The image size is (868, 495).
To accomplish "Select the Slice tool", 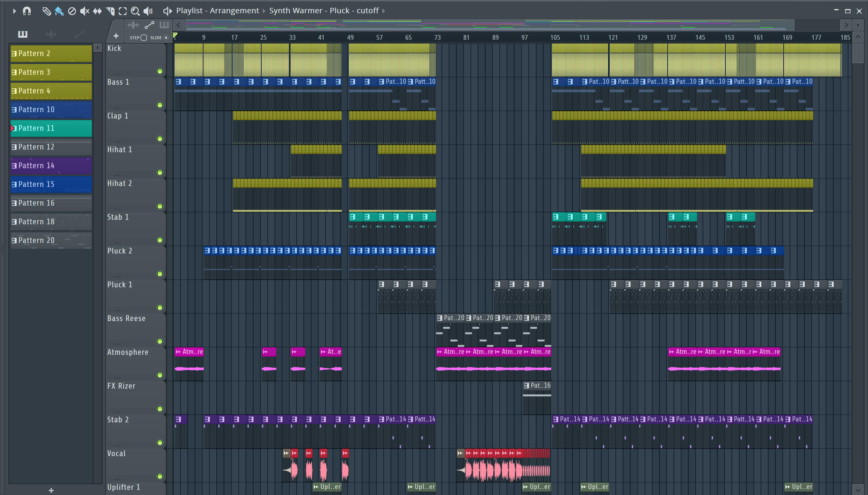I will pyautogui.click(x=110, y=11).
